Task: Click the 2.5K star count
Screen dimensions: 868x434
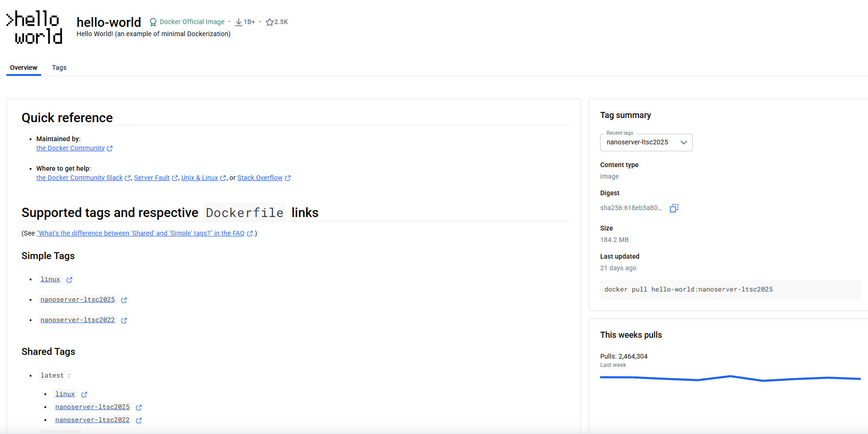Action: pyautogui.click(x=281, y=22)
